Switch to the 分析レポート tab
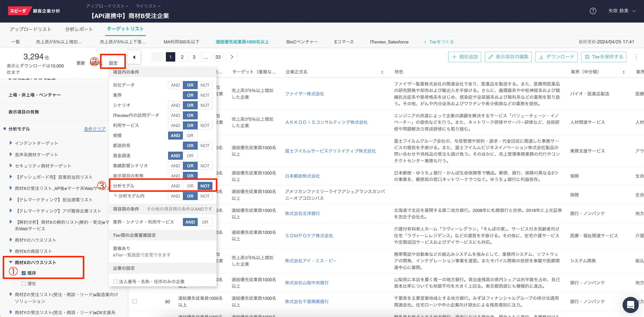This screenshot has width=644, height=317. (x=79, y=29)
